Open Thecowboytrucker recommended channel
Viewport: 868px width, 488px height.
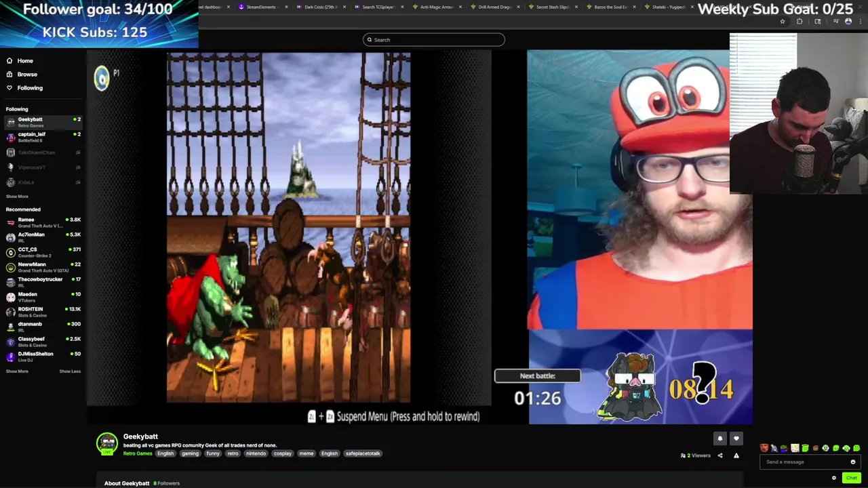[43, 282]
